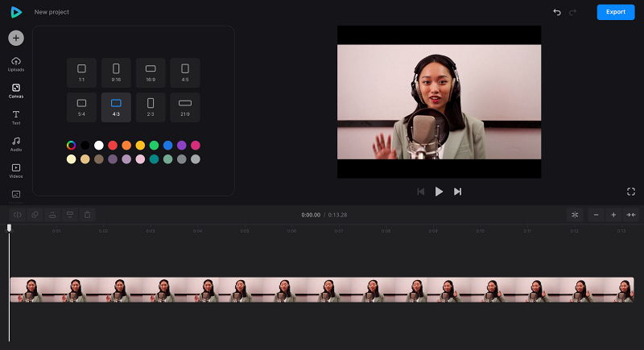Zoom in the timeline
This screenshot has height=350, width=644.
[x=613, y=215]
